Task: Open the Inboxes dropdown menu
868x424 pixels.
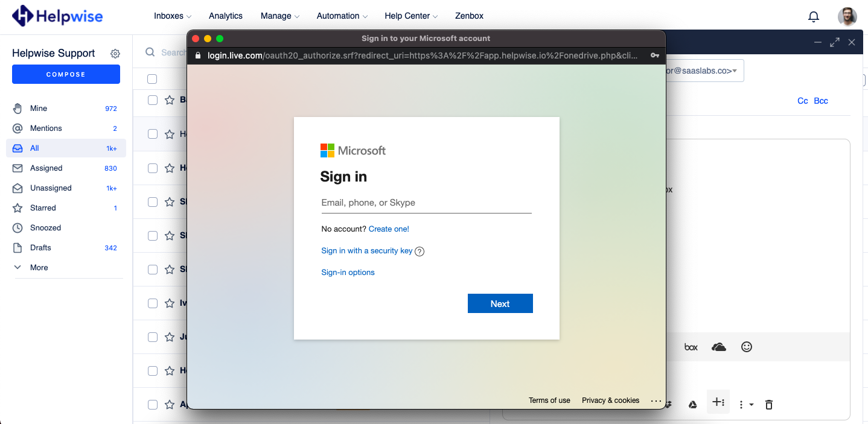Action: click(x=172, y=16)
